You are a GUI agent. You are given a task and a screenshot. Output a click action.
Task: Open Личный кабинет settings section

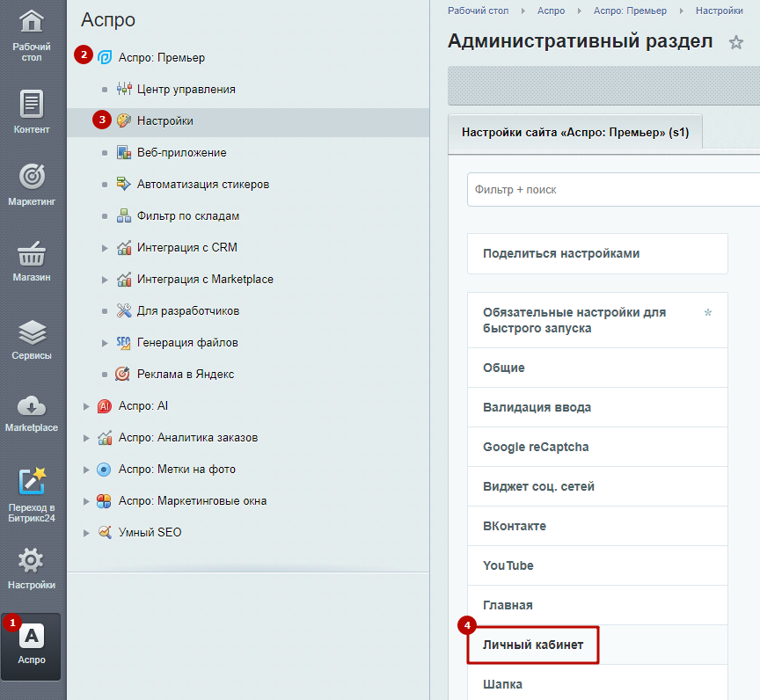(x=533, y=645)
